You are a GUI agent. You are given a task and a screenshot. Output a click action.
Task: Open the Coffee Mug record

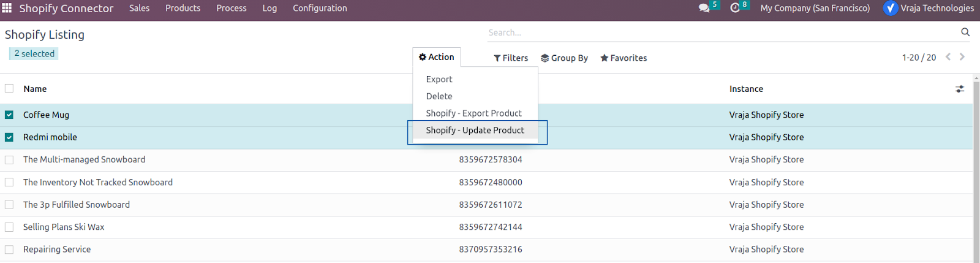(x=46, y=115)
